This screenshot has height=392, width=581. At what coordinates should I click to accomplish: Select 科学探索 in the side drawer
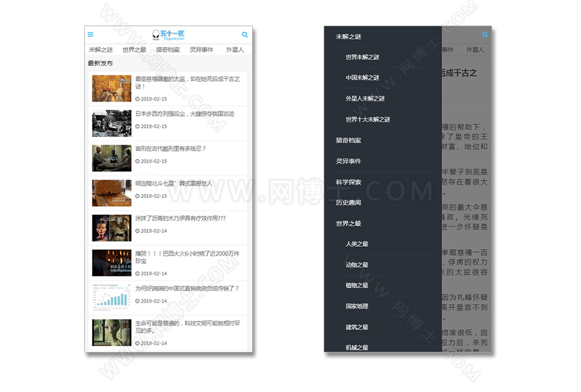(x=348, y=182)
